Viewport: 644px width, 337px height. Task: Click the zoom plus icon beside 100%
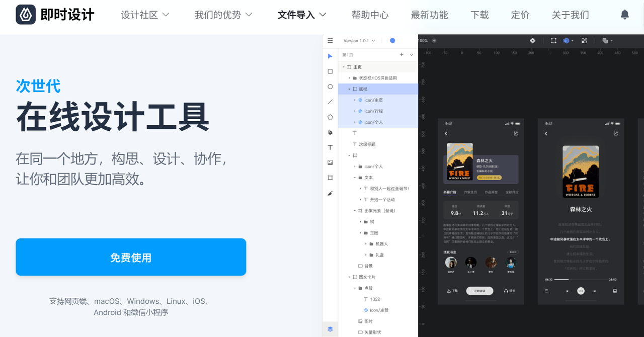434,41
